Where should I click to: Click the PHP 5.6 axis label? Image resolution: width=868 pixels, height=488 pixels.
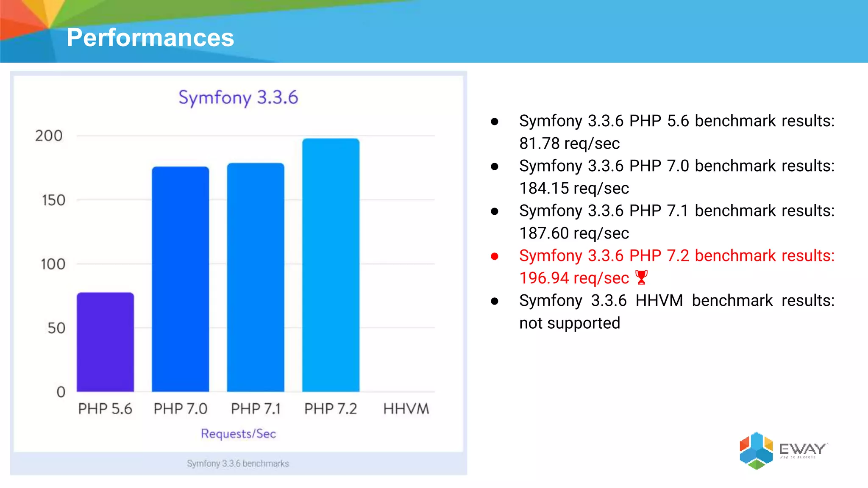pos(105,409)
